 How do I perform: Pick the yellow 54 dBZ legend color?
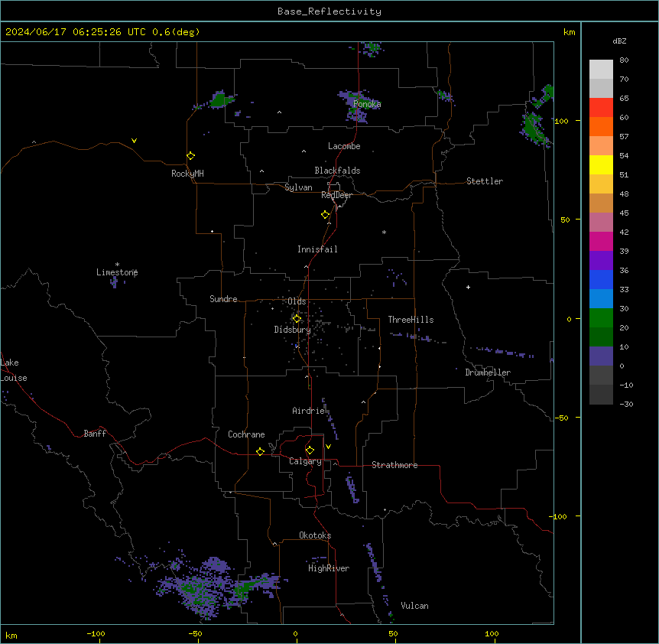[601, 164]
